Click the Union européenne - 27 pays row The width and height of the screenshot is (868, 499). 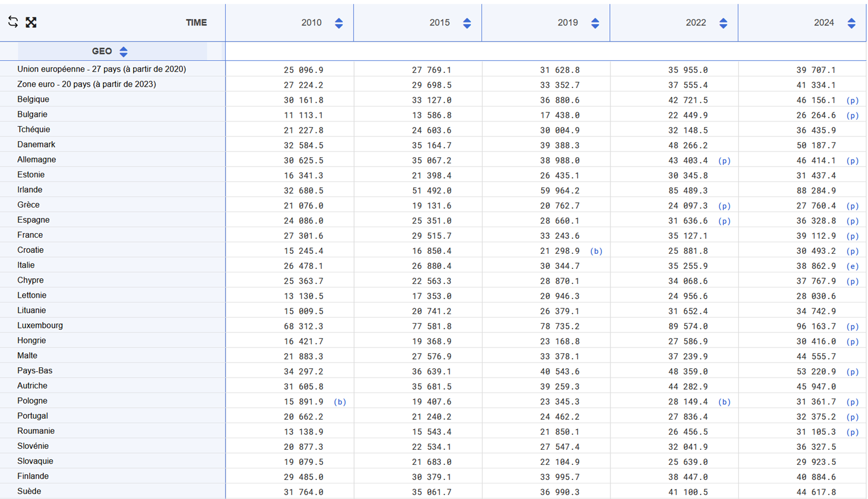[x=101, y=69]
